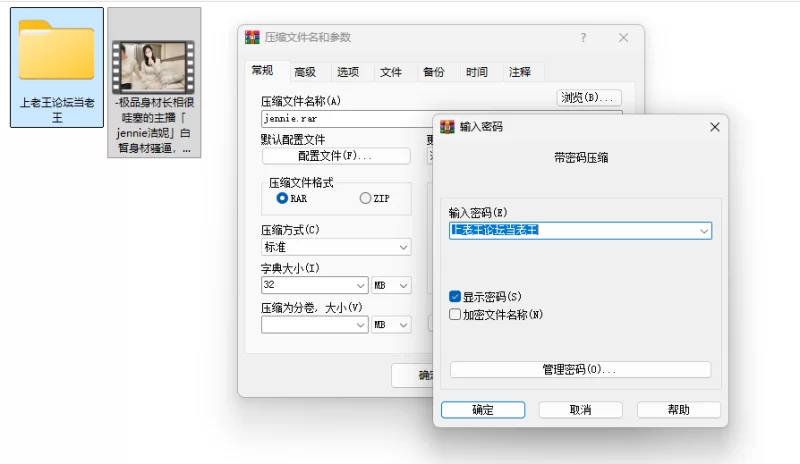
Task: Click the 压缩文件格式 group label
Action: click(301, 183)
